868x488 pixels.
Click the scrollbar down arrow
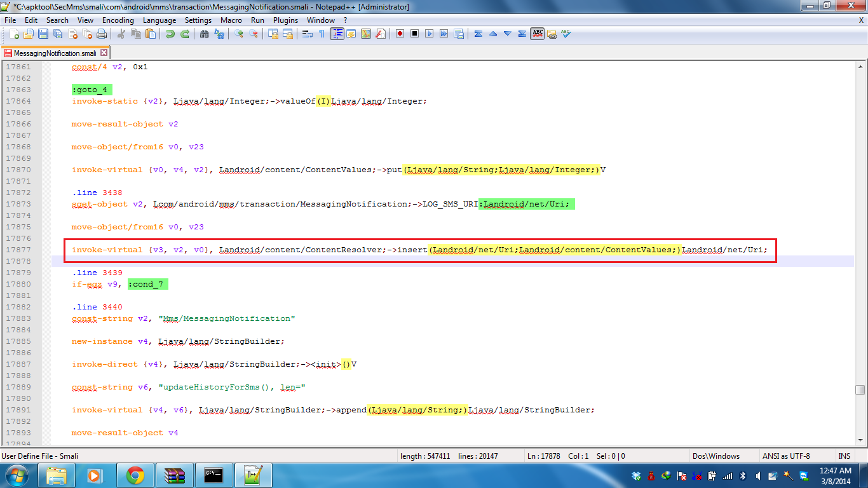(860, 440)
